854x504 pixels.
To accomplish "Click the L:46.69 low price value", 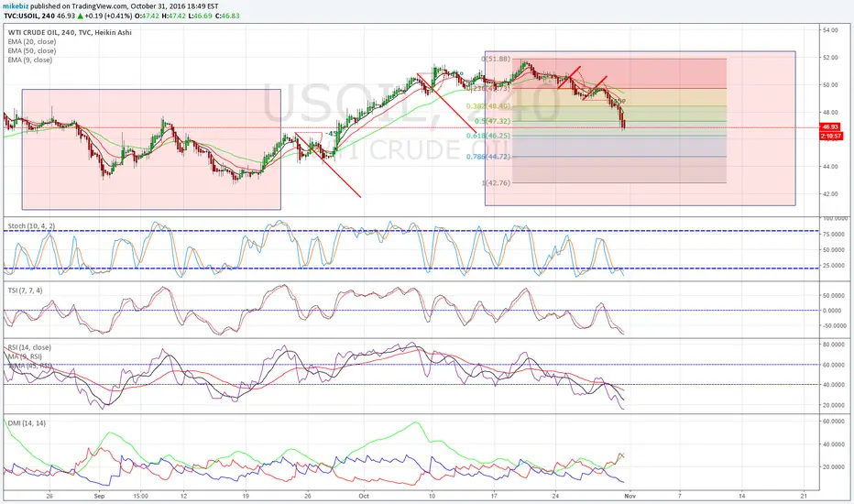I will 201,16.
